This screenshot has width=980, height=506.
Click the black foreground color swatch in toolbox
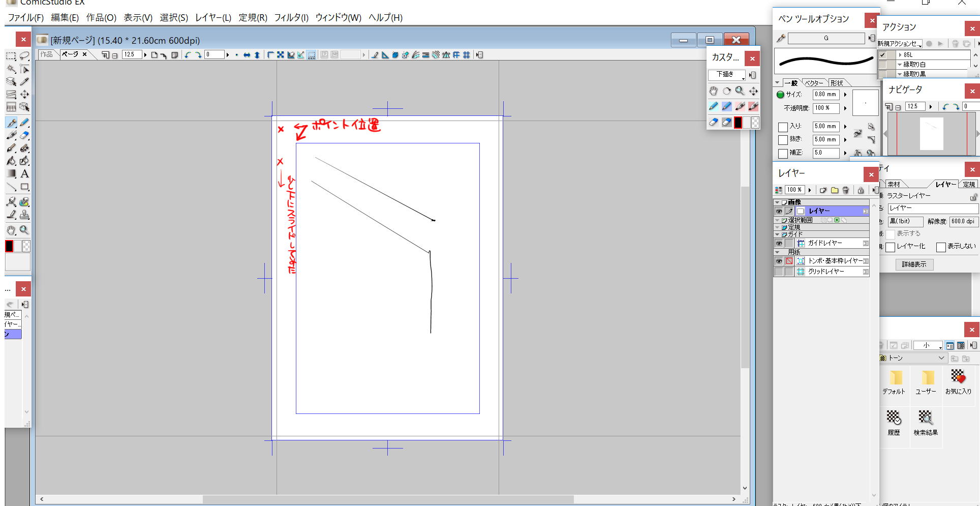(x=9, y=247)
